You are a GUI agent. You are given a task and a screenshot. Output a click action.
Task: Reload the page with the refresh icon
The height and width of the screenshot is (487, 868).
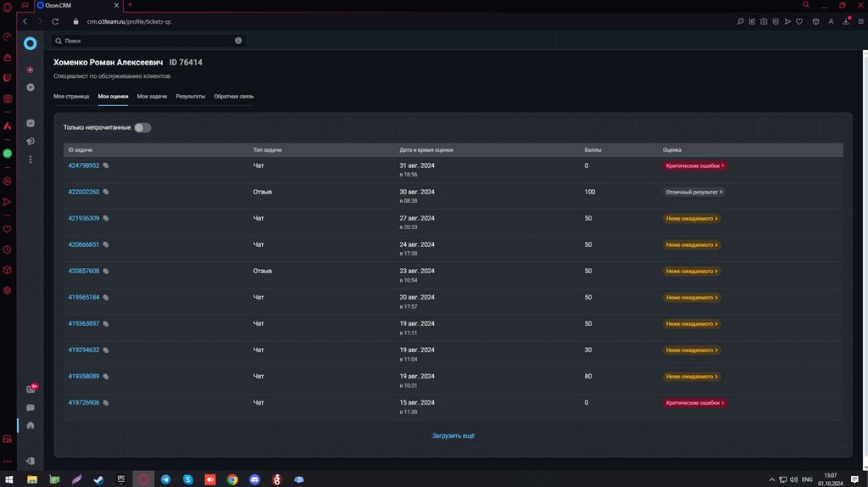click(55, 21)
